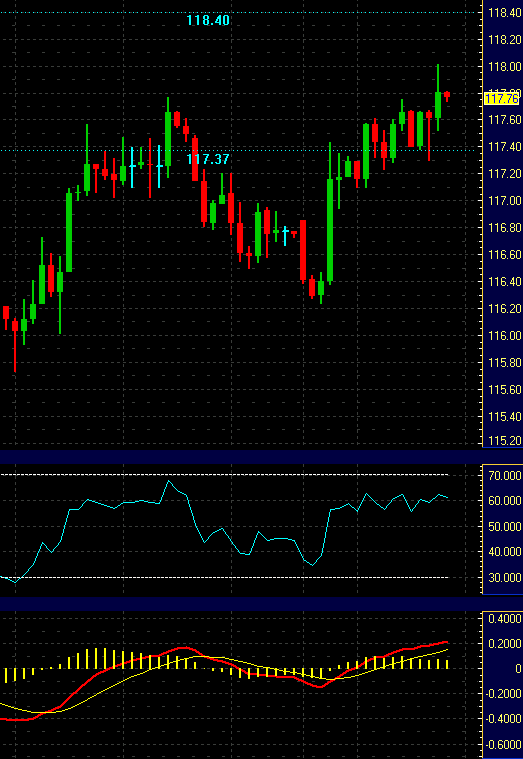523x759 pixels.
Task: Click 50.000 on the RSI scale
Action: (x=505, y=526)
